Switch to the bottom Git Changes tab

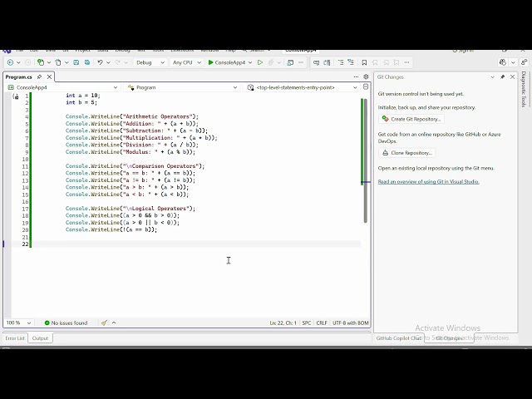tap(449, 338)
